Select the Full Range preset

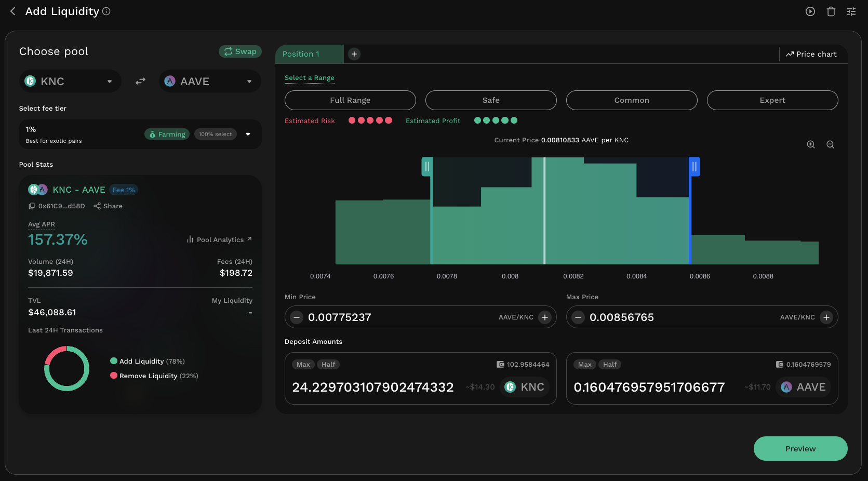coord(350,100)
